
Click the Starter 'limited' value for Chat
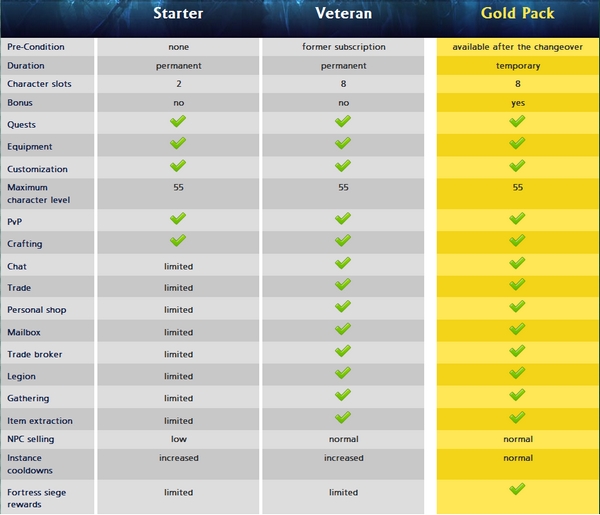(x=178, y=266)
